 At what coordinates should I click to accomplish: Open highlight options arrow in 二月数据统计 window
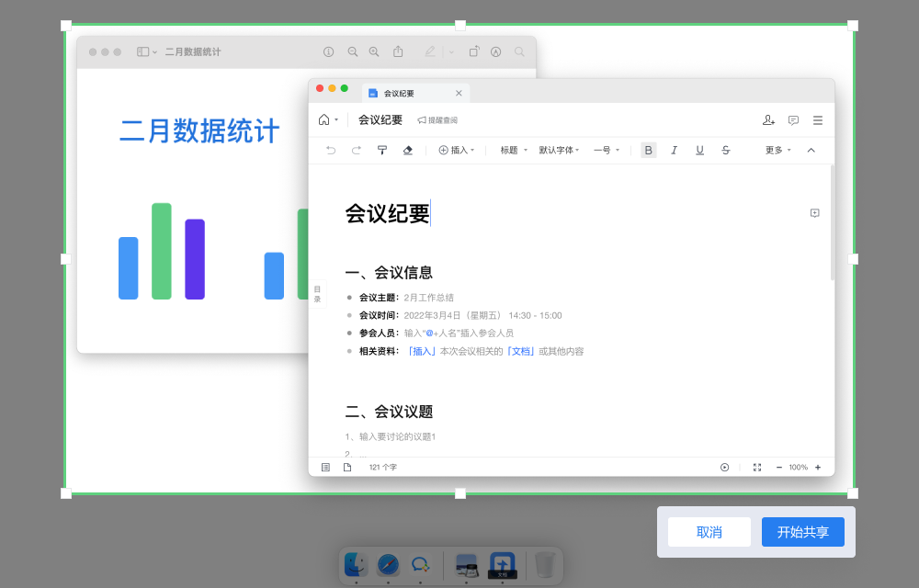click(451, 51)
